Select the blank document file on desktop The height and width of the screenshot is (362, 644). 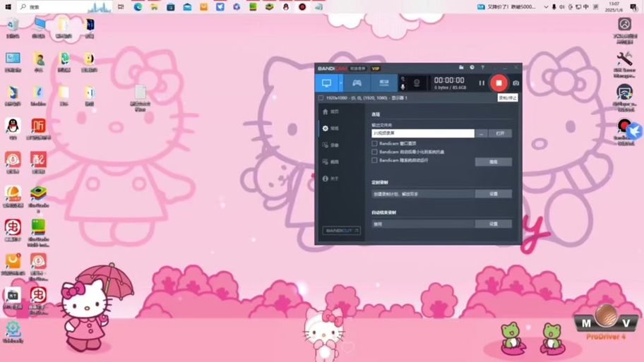[x=141, y=97]
